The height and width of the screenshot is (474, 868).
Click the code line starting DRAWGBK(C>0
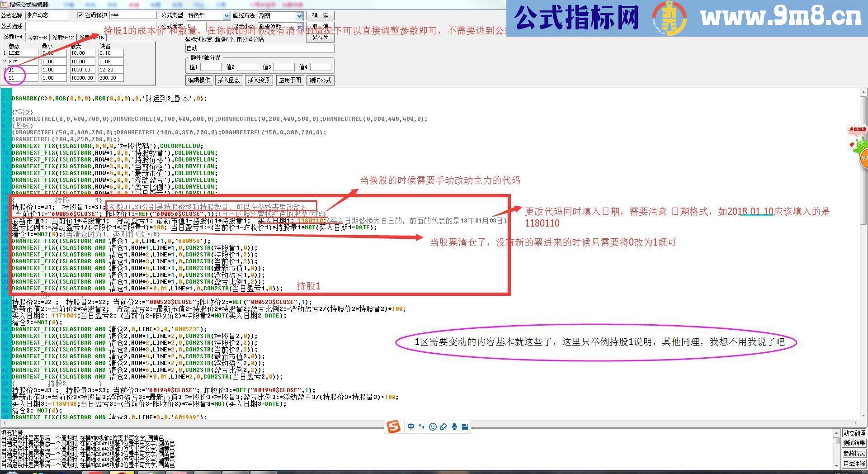point(109,99)
